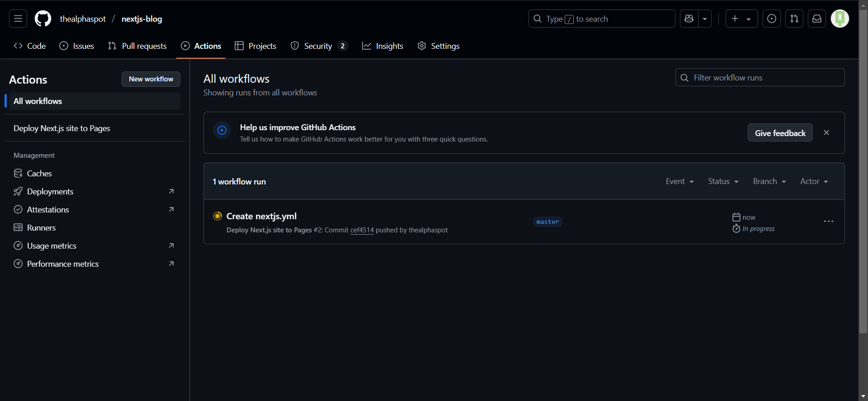Dismiss the GitHub Actions feedback banner
Screen dimensions: 868x401
pos(826,132)
